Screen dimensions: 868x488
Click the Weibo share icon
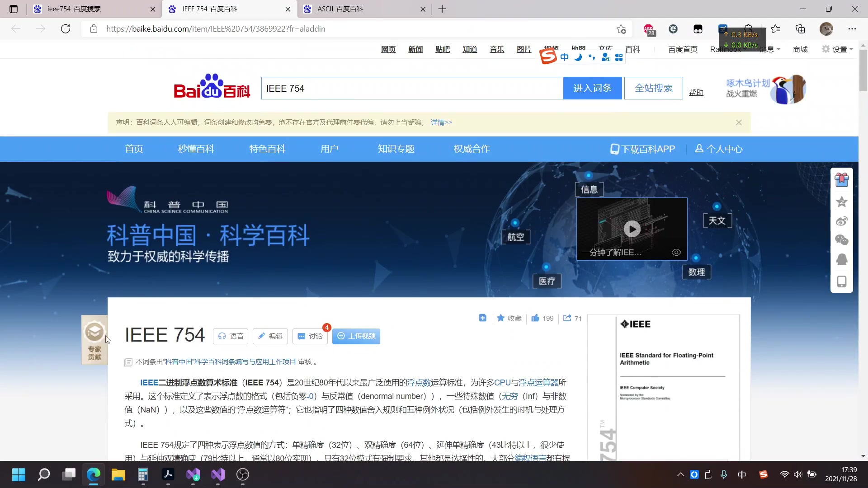(841, 221)
